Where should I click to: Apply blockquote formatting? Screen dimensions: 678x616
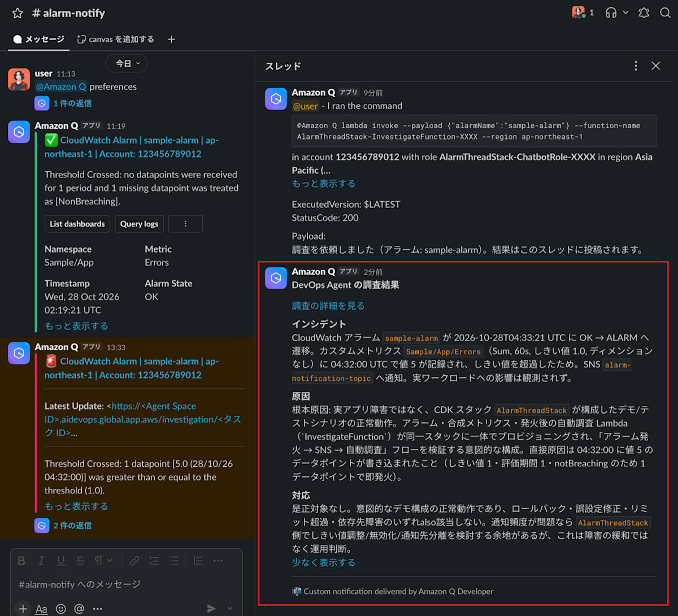198,561
